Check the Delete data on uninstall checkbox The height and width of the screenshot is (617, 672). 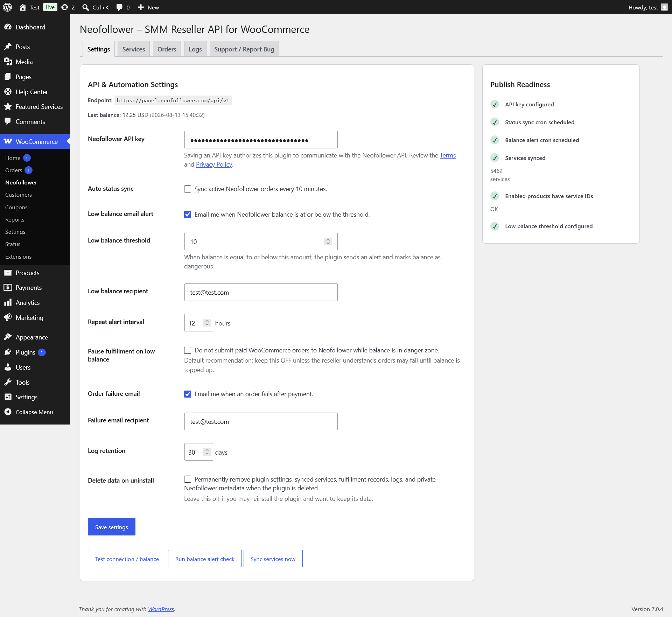(188, 479)
